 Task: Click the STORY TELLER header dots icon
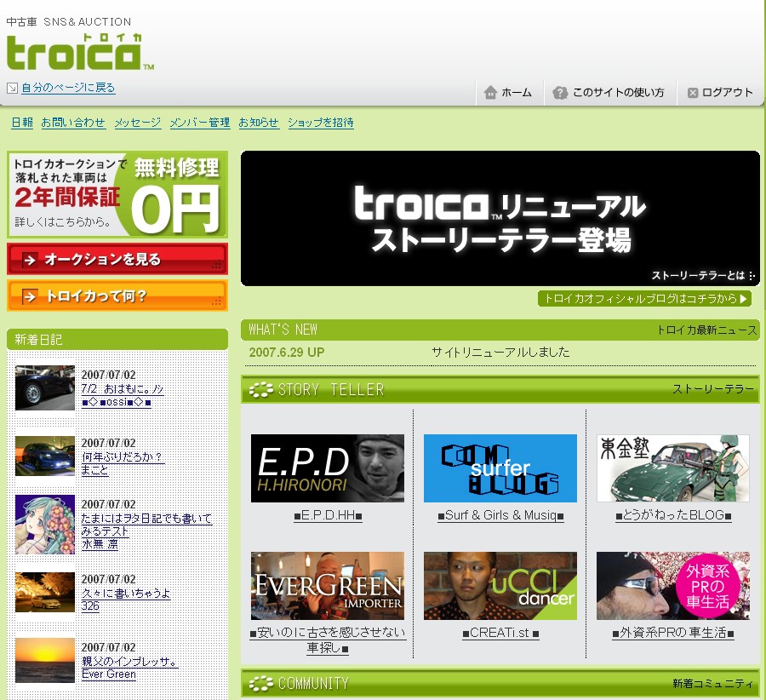coord(261,389)
